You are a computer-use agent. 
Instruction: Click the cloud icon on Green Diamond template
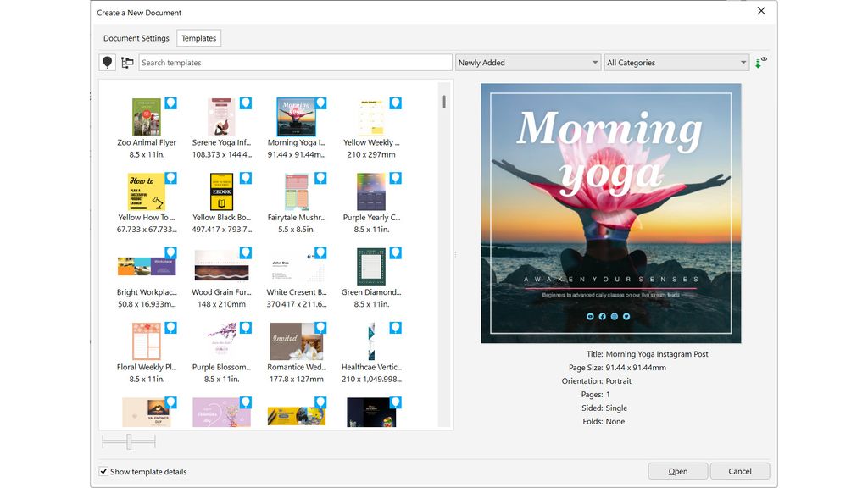[395, 252]
